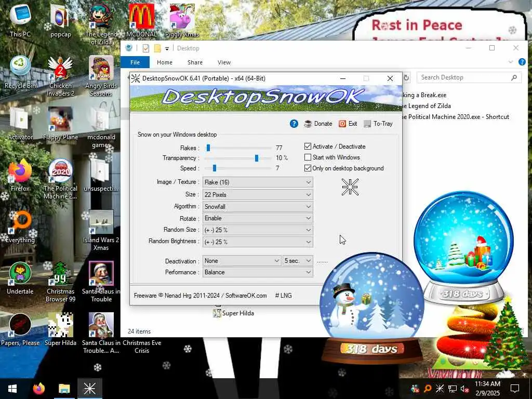Select Santa Claus in Trouble desktop icon

click(x=101, y=281)
